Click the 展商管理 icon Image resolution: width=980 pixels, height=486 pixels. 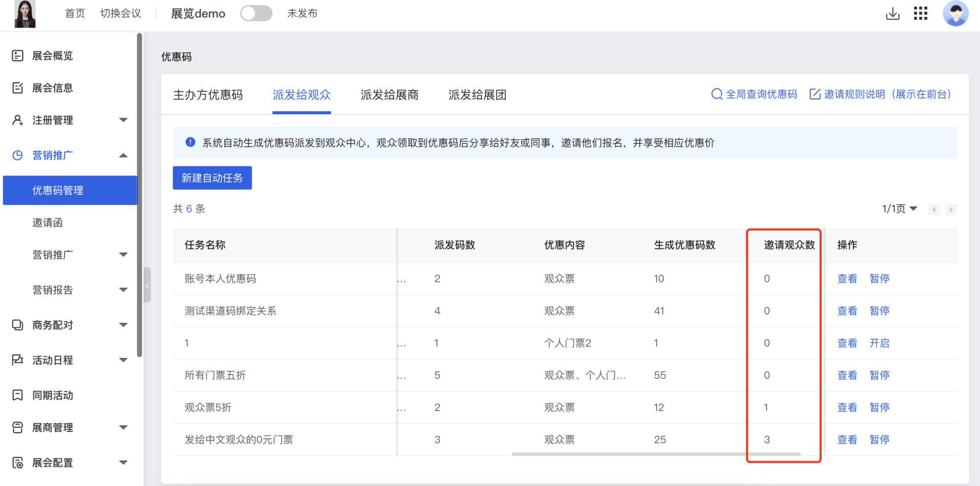18,427
